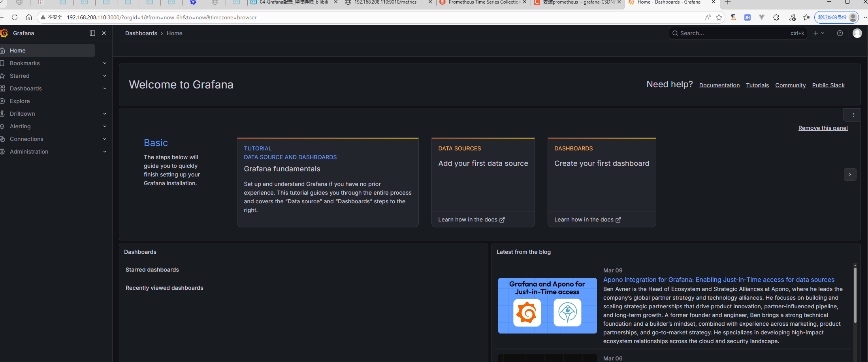The image size is (868, 362).
Task: Dock or undock the sidebar menu
Action: click(x=92, y=33)
